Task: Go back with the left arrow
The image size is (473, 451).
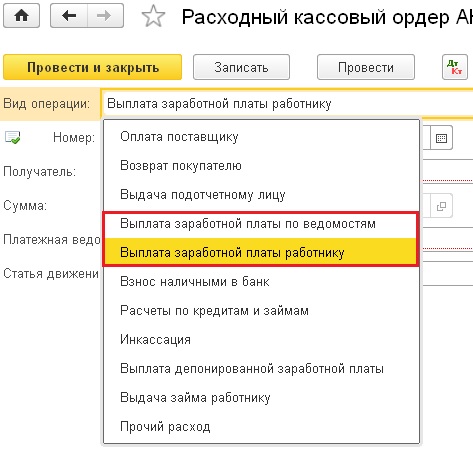Action: (69, 16)
